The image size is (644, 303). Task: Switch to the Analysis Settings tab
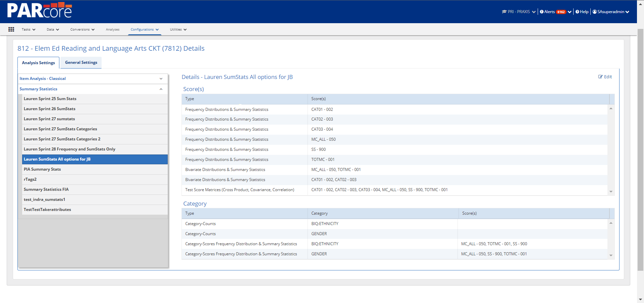click(x=38, y=63)
